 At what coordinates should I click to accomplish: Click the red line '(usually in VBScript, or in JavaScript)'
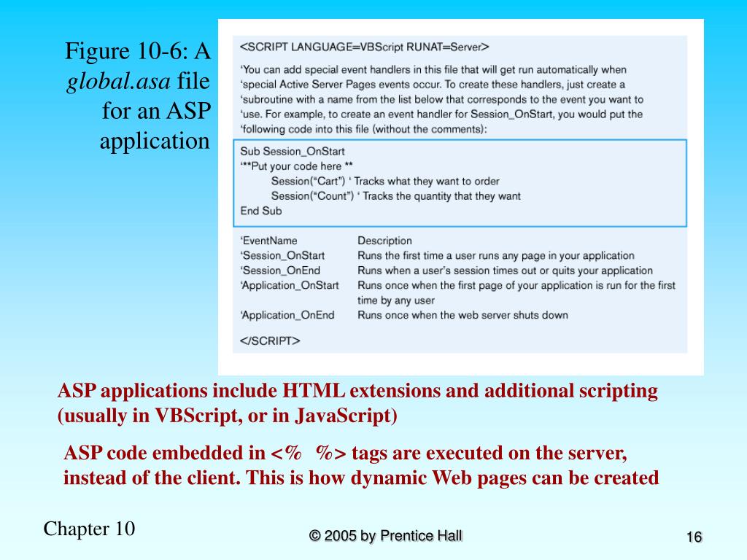(x=228, y=416)
